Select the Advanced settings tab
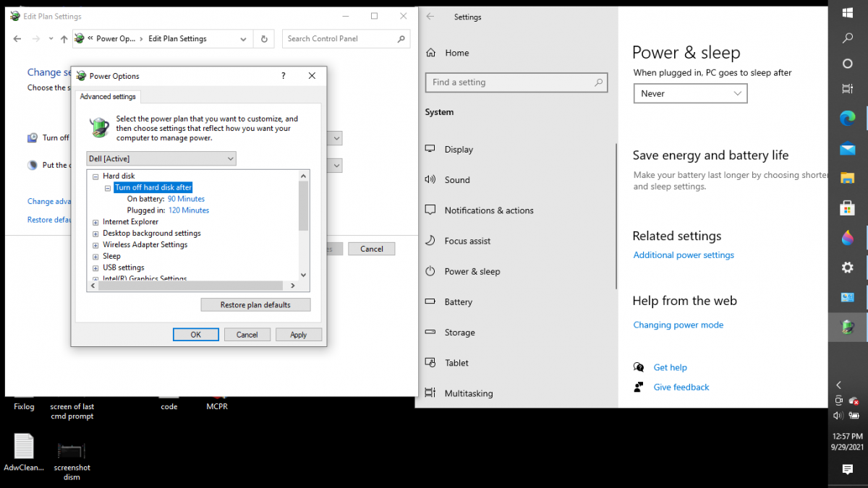 107,96
